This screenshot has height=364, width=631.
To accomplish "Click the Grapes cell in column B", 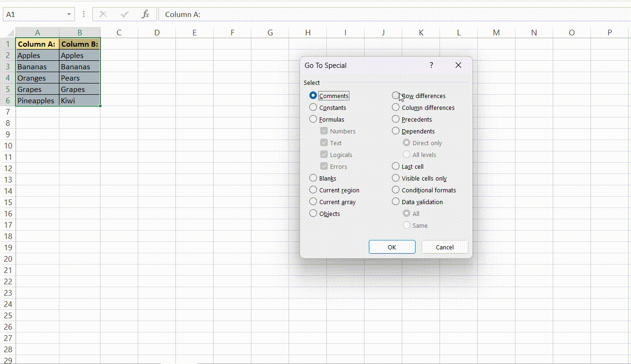I will pyautogui.click(x=80, y=89).
